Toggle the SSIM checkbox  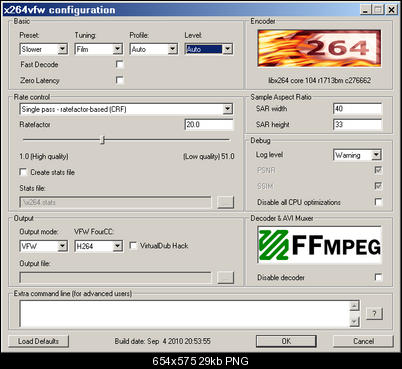(378, 186)
